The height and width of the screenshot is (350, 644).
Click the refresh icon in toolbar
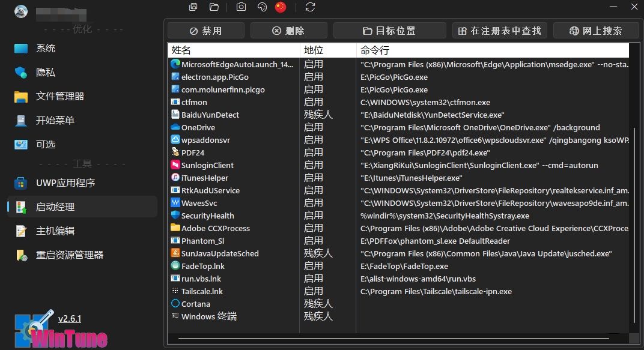click(310, 7)
